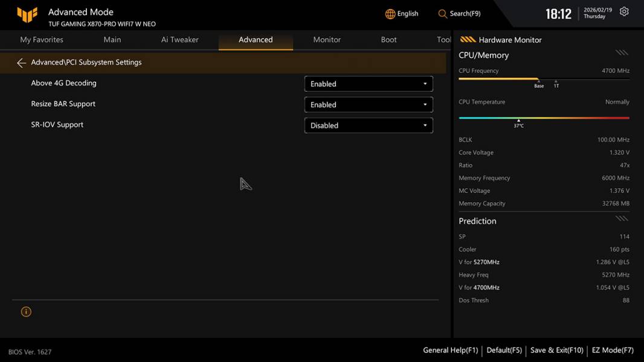
Task: Switch to the Ai Tweaker tab
Action: (x=179, y=40)
